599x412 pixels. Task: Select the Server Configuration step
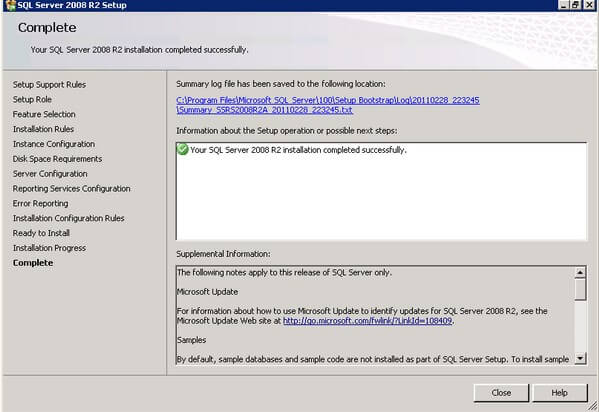point(50,174)
